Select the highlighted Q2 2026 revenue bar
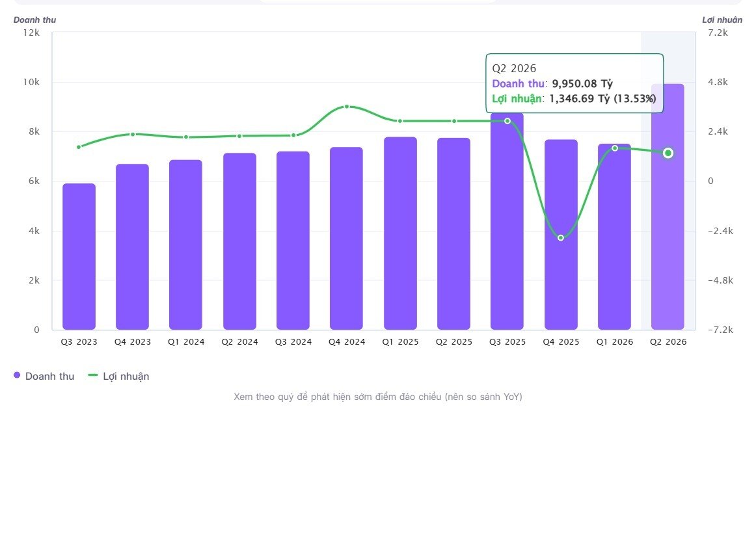Screen dimensions: 756x543 pyautogui.click(x=668, y=207)
